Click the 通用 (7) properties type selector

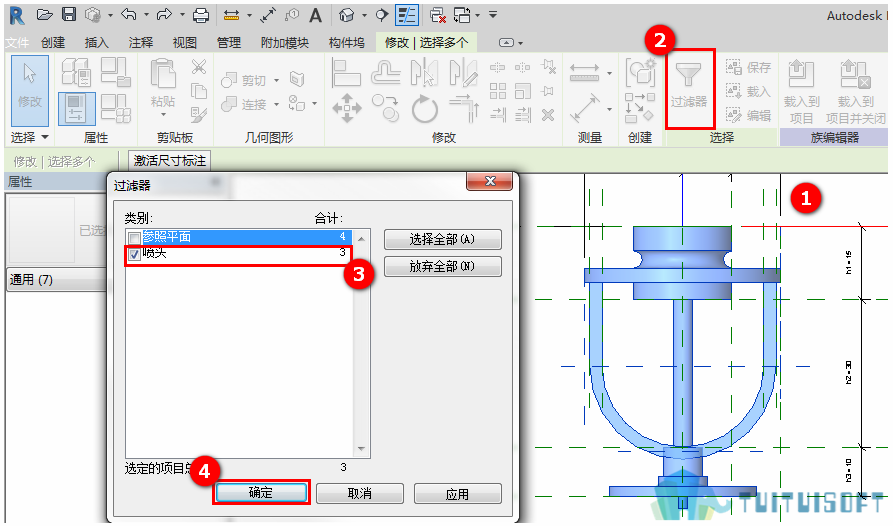coord(57,280)
